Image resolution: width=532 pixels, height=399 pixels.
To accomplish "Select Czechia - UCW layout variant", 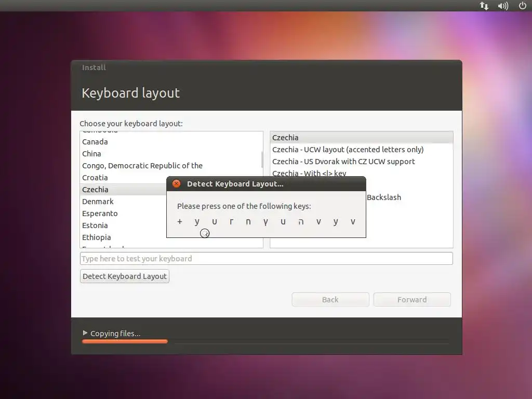I will 362,150.
